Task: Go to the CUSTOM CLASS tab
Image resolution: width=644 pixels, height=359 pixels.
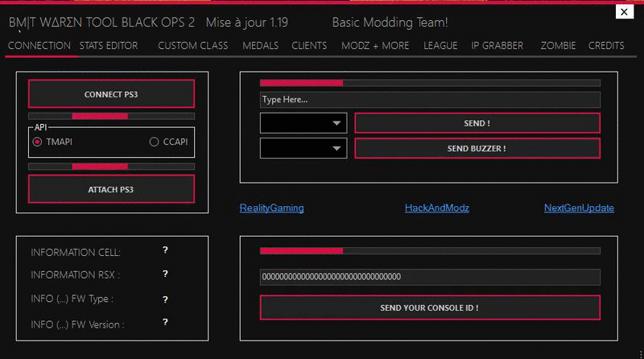Action: (x=193, y=46)
